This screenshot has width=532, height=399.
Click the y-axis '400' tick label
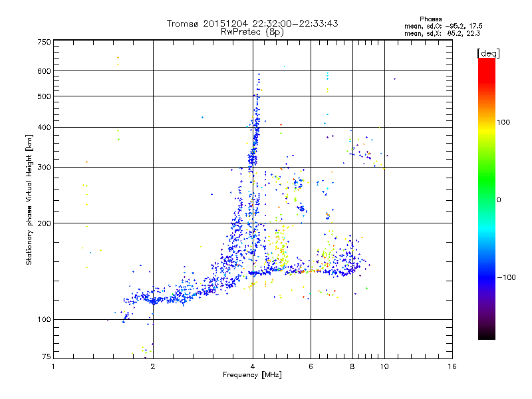pos(45,127)
